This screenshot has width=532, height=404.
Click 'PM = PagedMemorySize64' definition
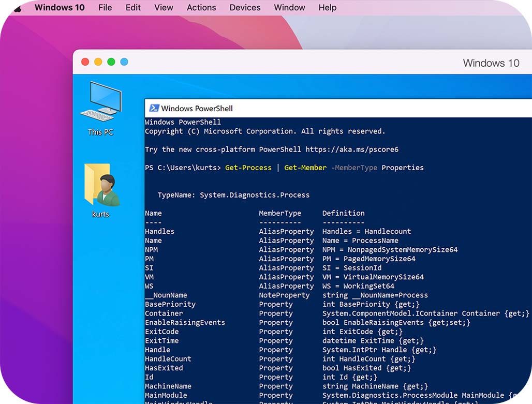tap(369, 259)
